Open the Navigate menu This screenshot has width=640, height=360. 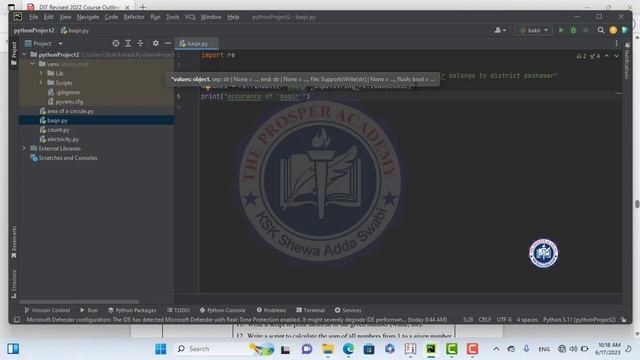click(x=88, y=17)
